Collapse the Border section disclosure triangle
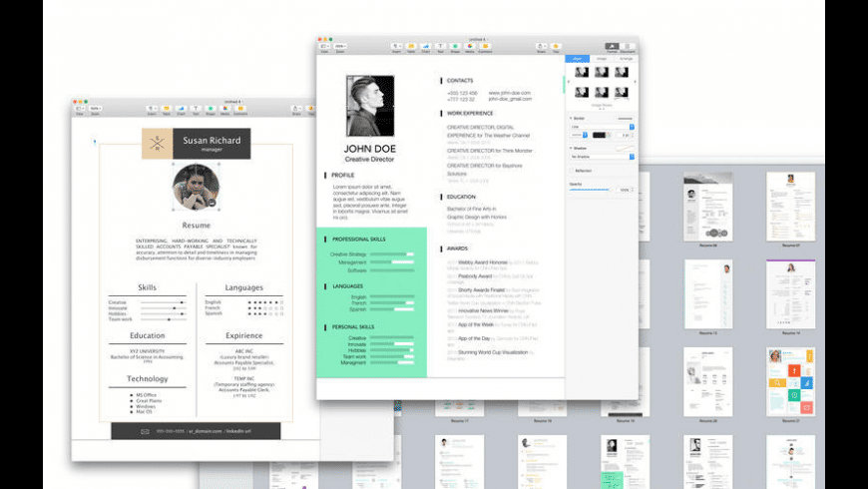Screen dimensions: 868x489 click(571, 118)
